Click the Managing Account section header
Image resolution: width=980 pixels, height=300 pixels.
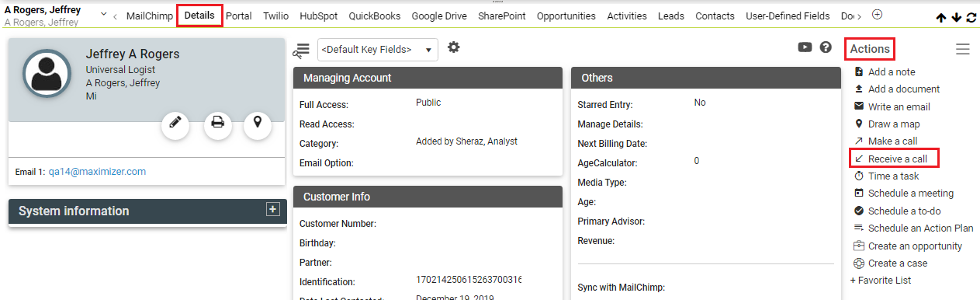point(428,78)
